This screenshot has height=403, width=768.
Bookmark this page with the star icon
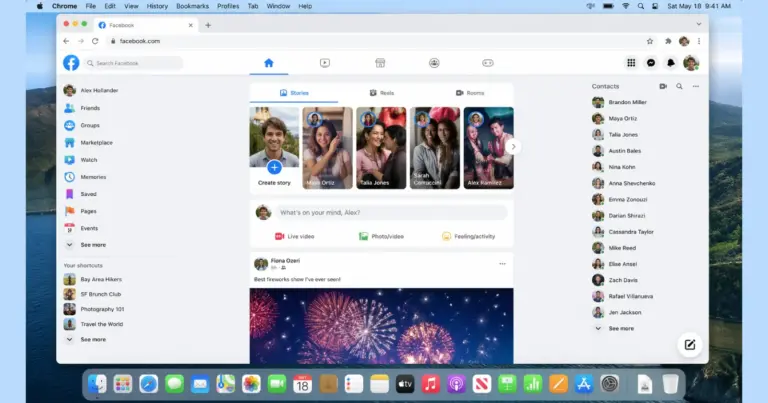(x=650, y=41)
